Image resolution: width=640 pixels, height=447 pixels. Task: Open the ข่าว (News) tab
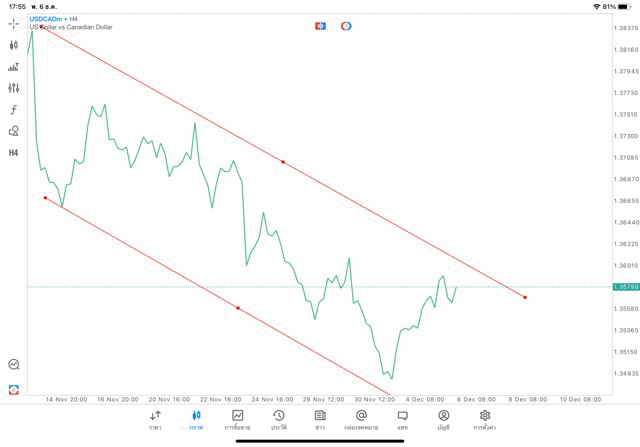coord(320,420)
